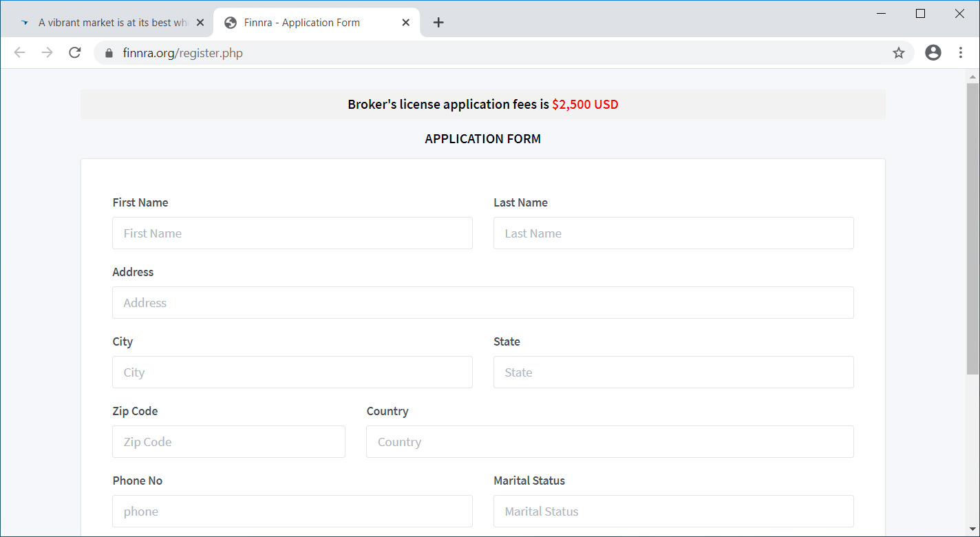Click the First Name input field

pyautogui.click(x=292, y=233)
